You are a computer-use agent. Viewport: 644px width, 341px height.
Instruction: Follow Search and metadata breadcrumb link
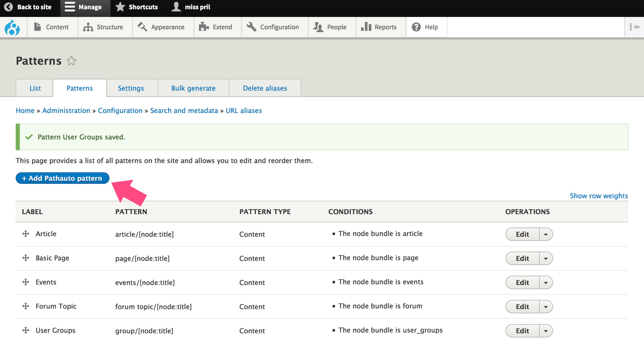[x=184, y=110]
